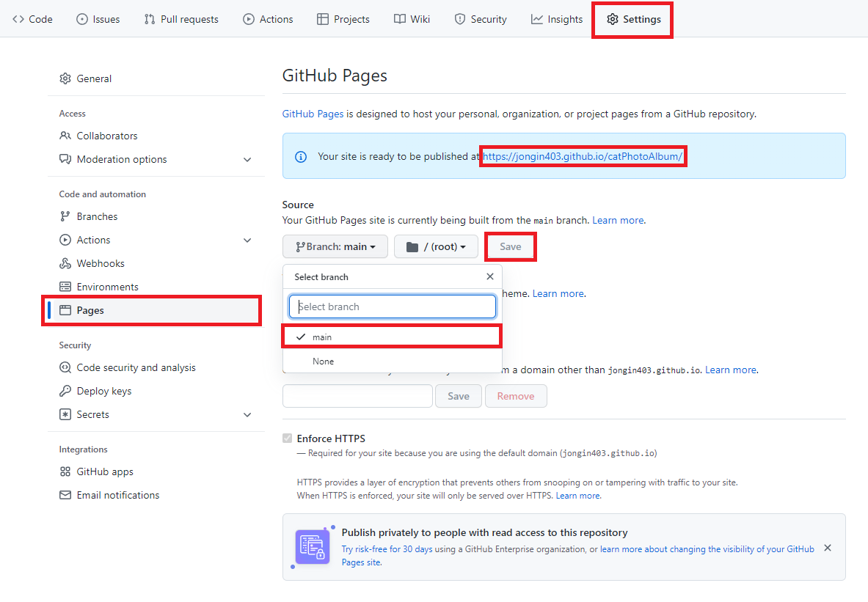Click Learn more about custom domain

(x=731, y=370)
